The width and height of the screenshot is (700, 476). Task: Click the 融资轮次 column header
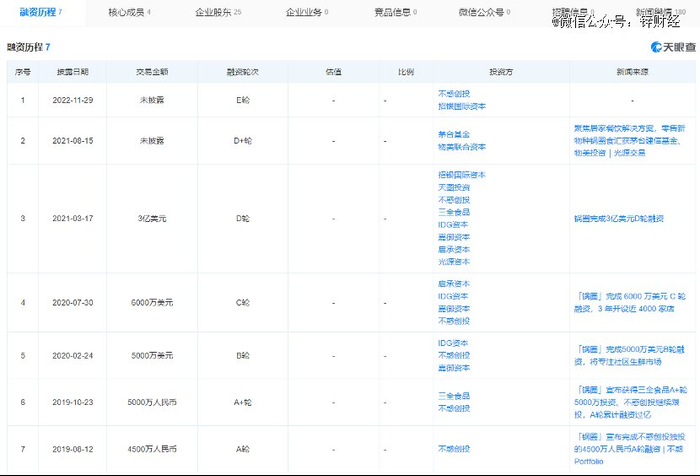pos(243,72)
